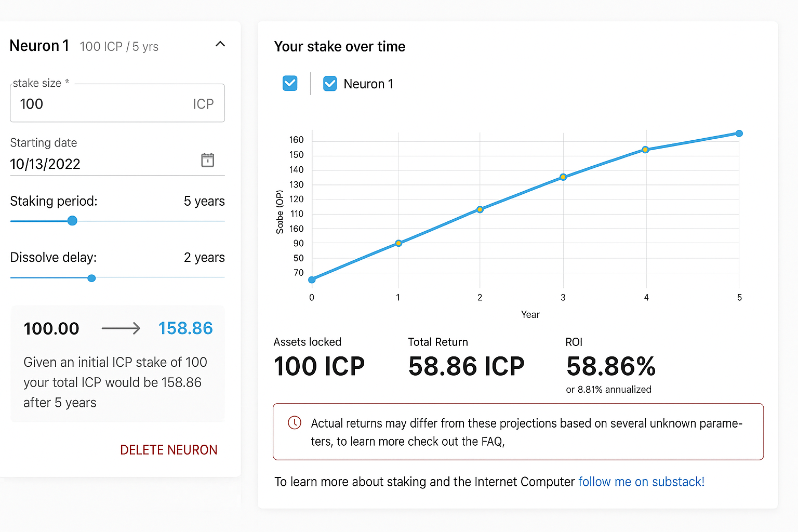Click the ROI 58.86% value
Viewport: 798px width, 532px height.
pyautogui.click(x=610, y=367)
